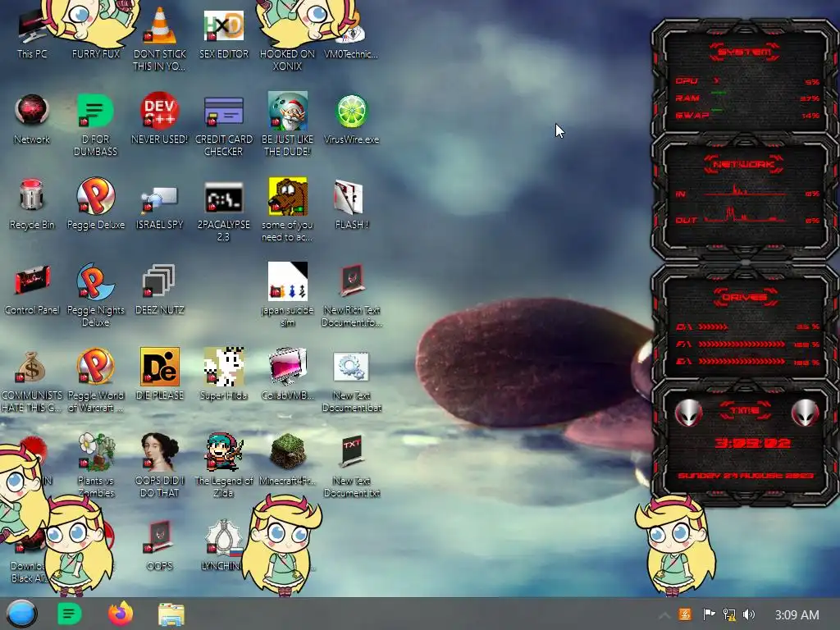Viewport: 840px width, 630px height.
Task: Click the NETWORK gadget header
Action: click(x=744, y=164)
